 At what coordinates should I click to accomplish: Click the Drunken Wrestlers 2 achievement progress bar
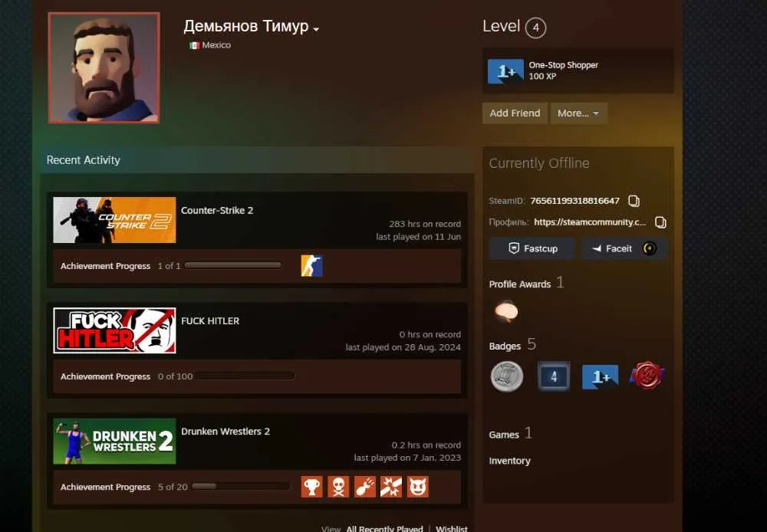click(241, 487)
